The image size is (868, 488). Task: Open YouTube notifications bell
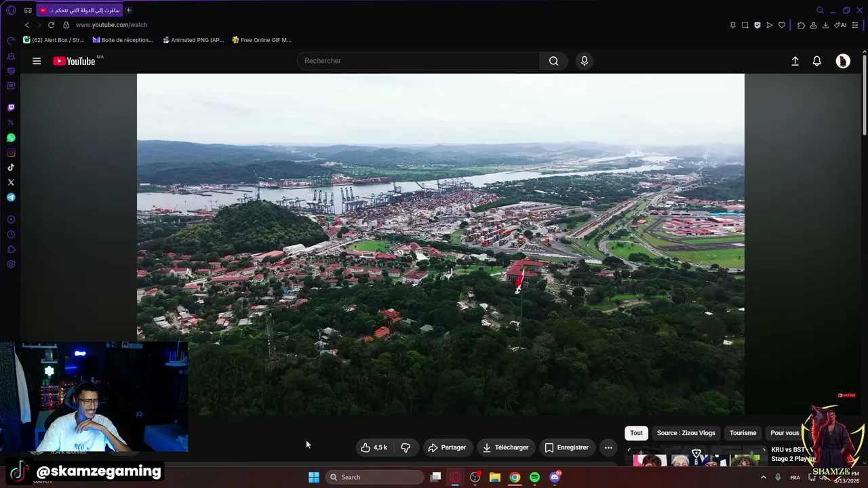point(817,61)
